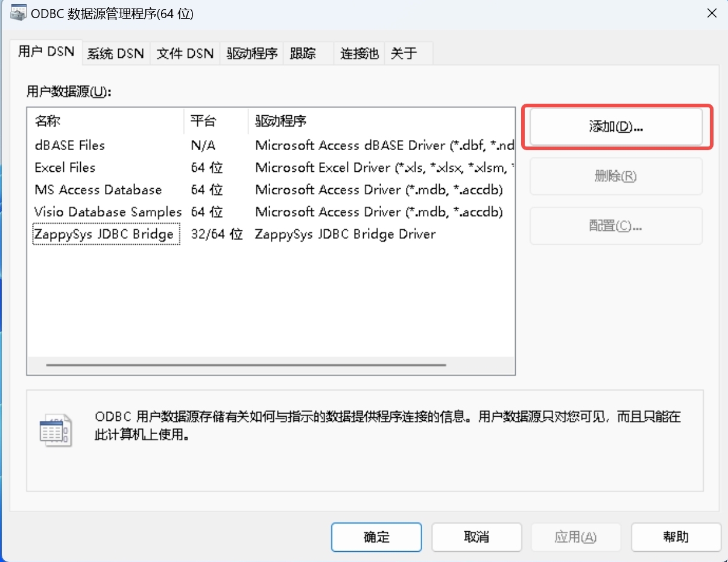Select the dBASE Files data source
728x562 pixels.
coord(69,145)
